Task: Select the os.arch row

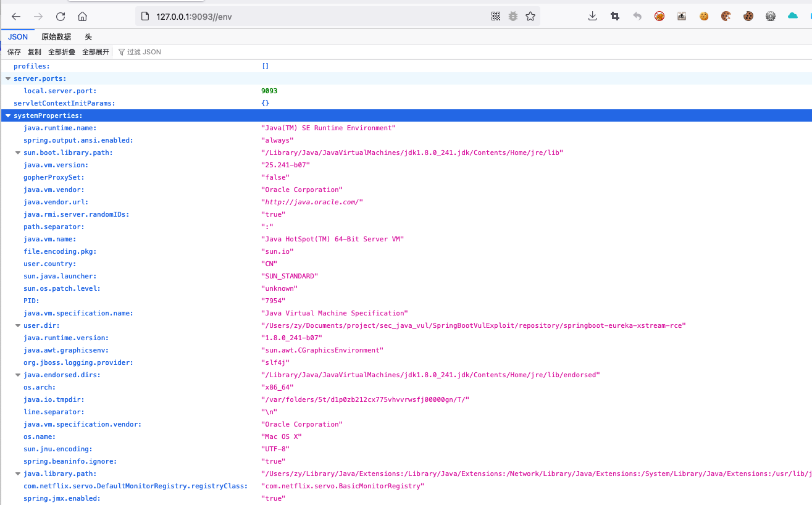Action: pyautogui.click(x=406, y=387)
